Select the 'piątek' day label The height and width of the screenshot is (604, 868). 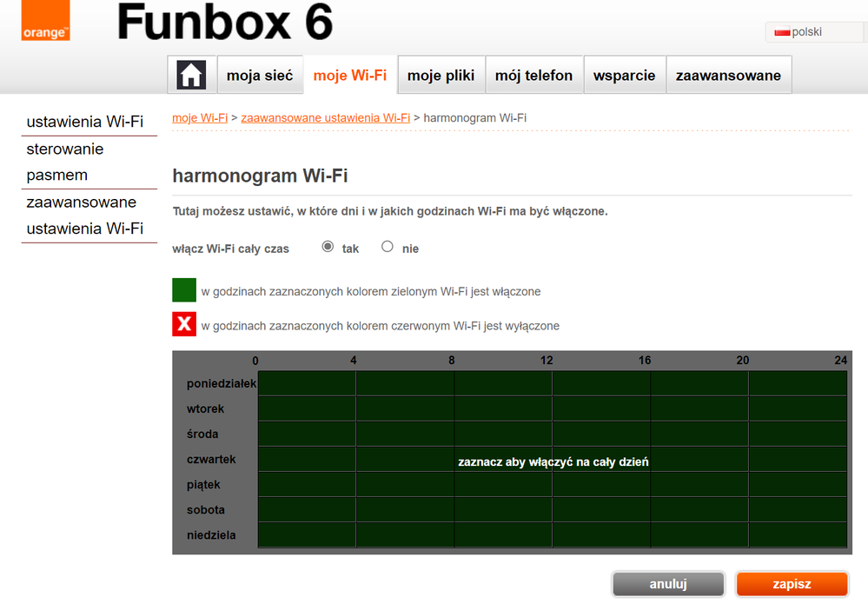[x=203, y=485]
